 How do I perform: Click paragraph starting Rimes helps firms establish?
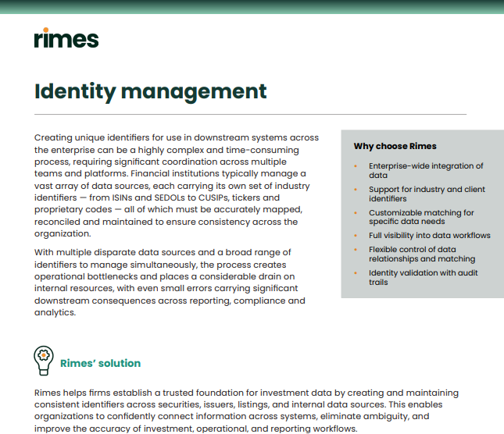pyautogui.click(x=246, y=411)
